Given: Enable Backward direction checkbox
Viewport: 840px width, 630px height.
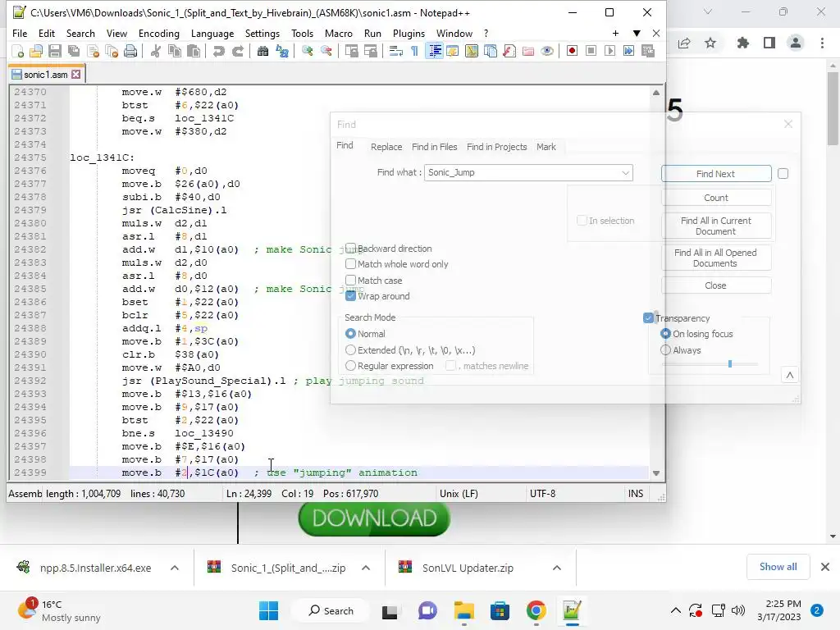Looking at the screenshot, I should click(x=350, y=248).
